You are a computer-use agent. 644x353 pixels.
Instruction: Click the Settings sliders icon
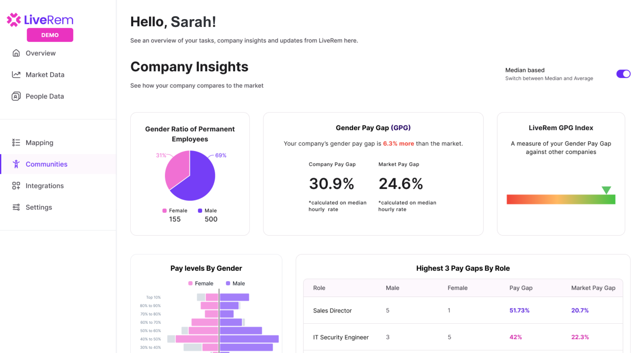pos(16,207)
